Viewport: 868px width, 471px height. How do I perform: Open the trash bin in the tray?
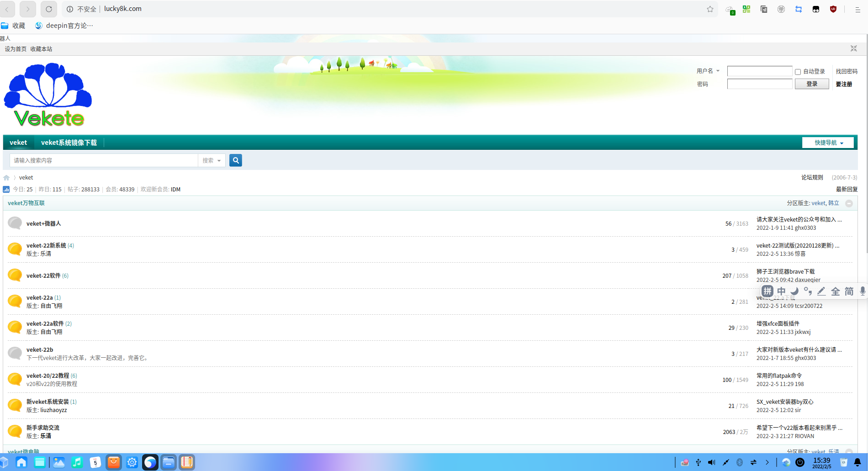844,462
